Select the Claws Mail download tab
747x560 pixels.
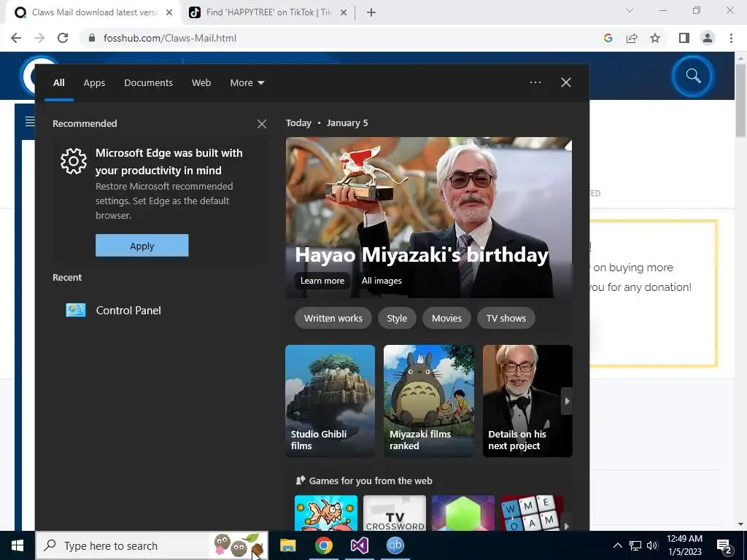(93, 12)
